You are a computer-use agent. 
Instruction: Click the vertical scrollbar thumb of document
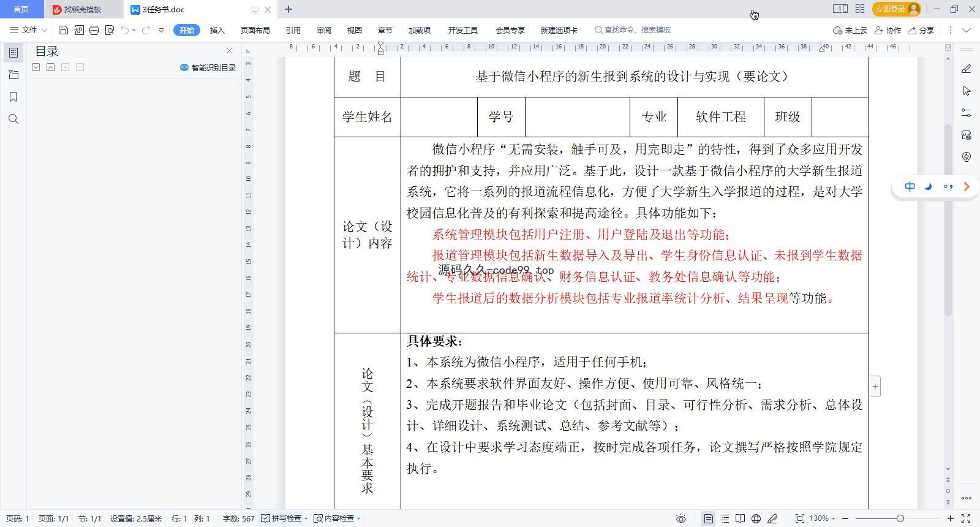948,219
